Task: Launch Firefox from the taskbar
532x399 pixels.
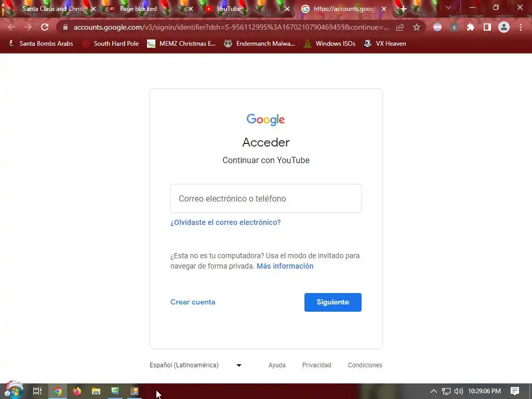Action: (x=77, y=391)
